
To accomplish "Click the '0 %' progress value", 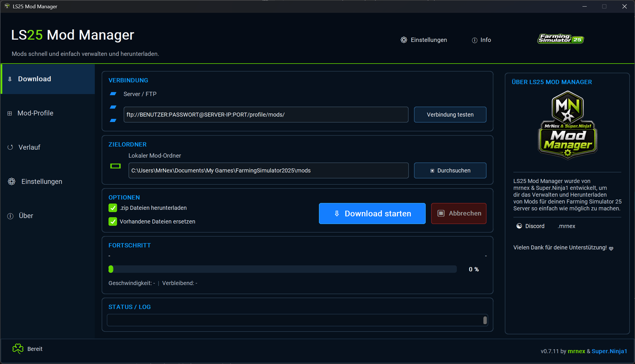I will pos(474,270).
